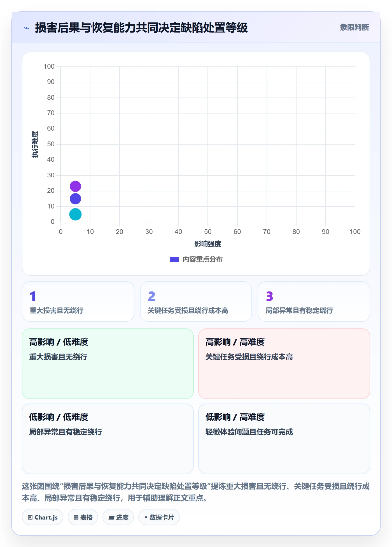Click the Chart.js chip's square icon
The image size is (392, 547).
point(30,518)
